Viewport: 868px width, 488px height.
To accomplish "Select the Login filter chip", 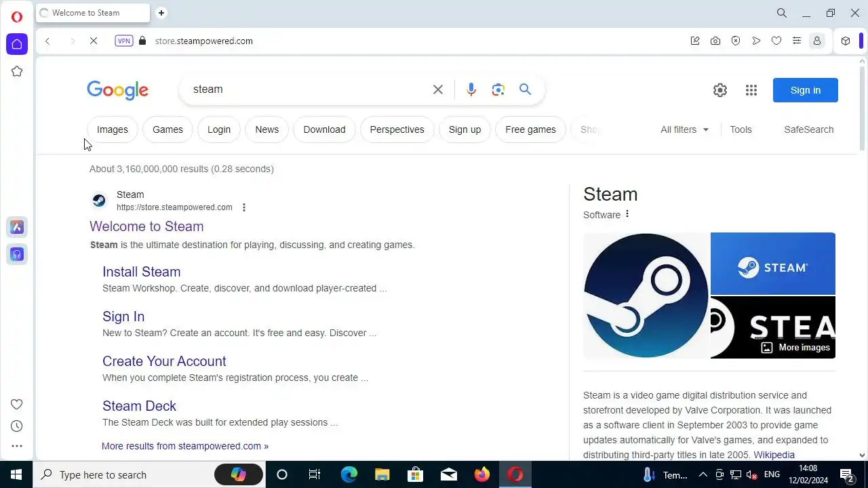I will 219,129.
